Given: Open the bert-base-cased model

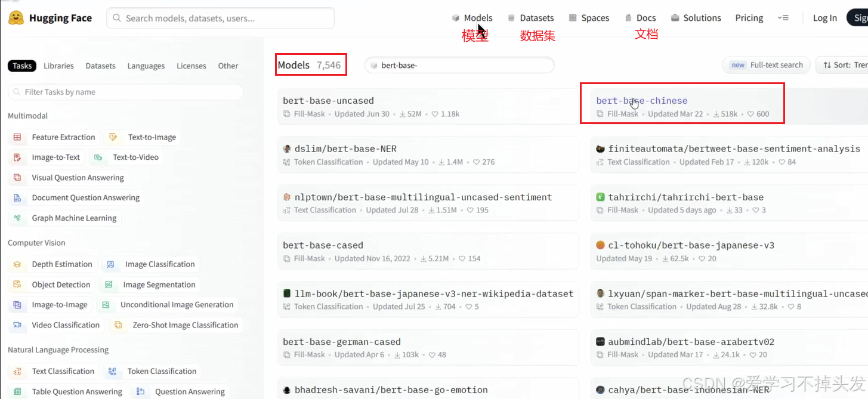Looking at the screenshot, I should click(x=428, y=251).
